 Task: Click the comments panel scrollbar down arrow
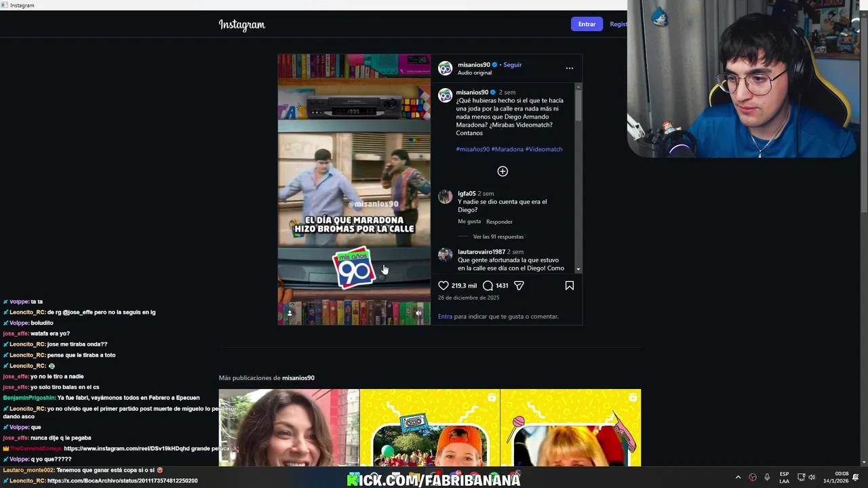click(578, 269)
